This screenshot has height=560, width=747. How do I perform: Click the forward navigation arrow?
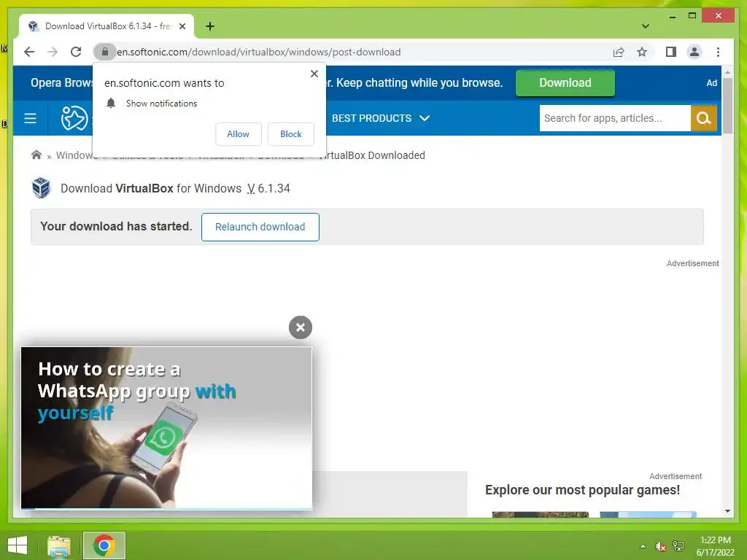[x=53, y=52]
